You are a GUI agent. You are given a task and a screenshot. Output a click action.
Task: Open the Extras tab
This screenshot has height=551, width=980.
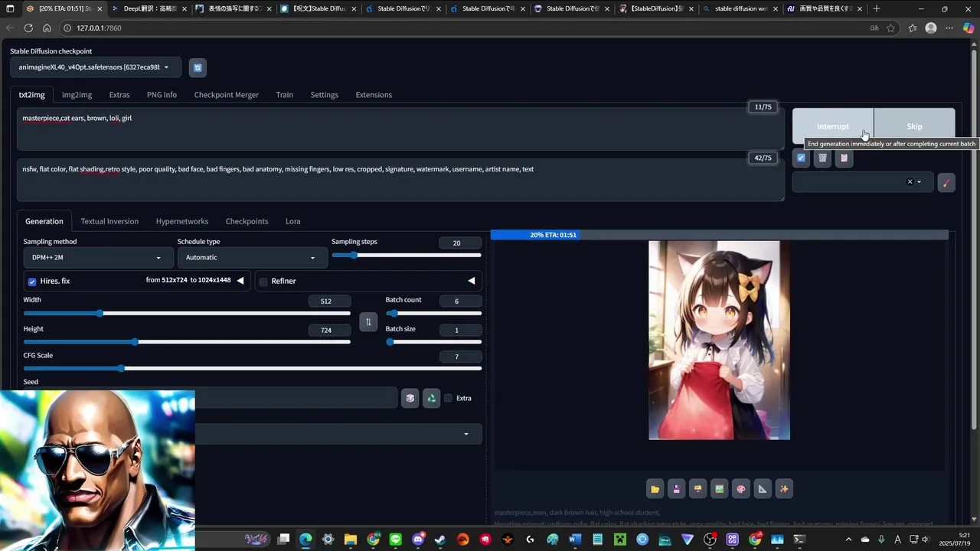point(119,95)
